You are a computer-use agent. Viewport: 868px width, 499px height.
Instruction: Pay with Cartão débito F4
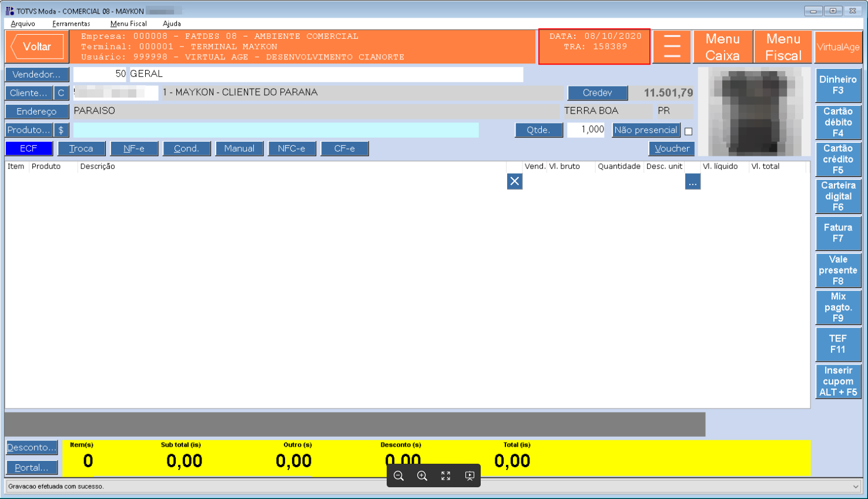tap(838, 122)
